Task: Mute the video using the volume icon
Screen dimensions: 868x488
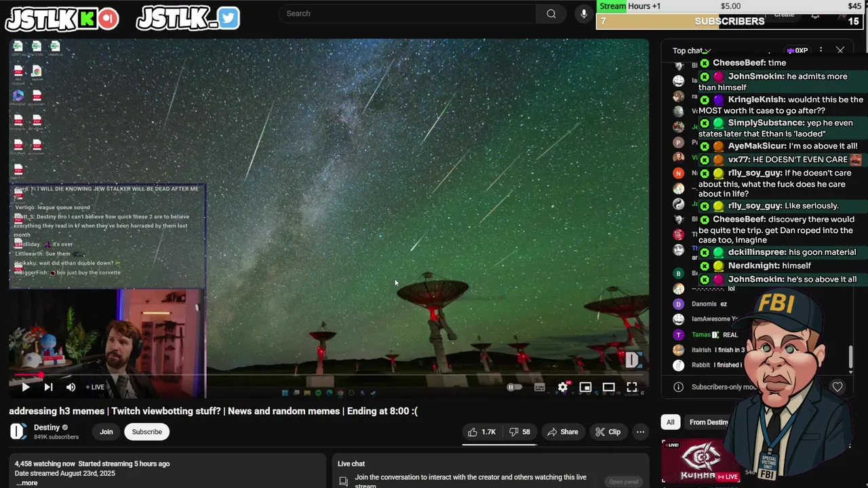Action: tap(71, 387)
